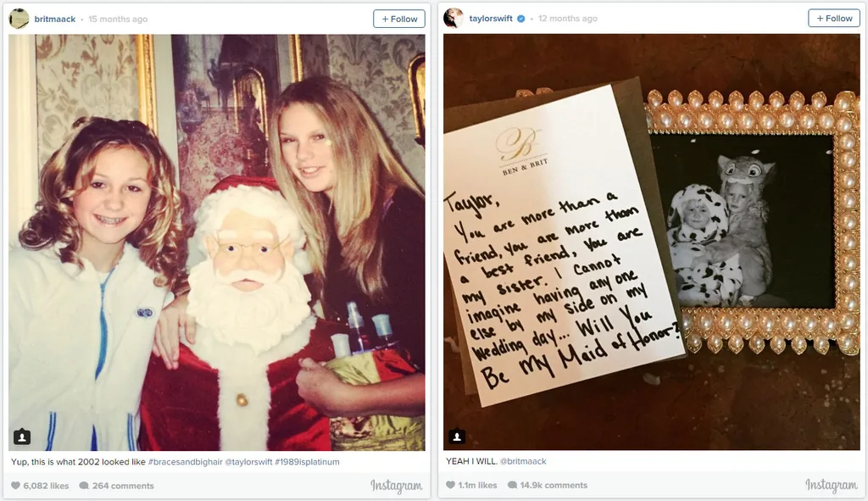Open taylorswift's profile avatar

point(453,19)
